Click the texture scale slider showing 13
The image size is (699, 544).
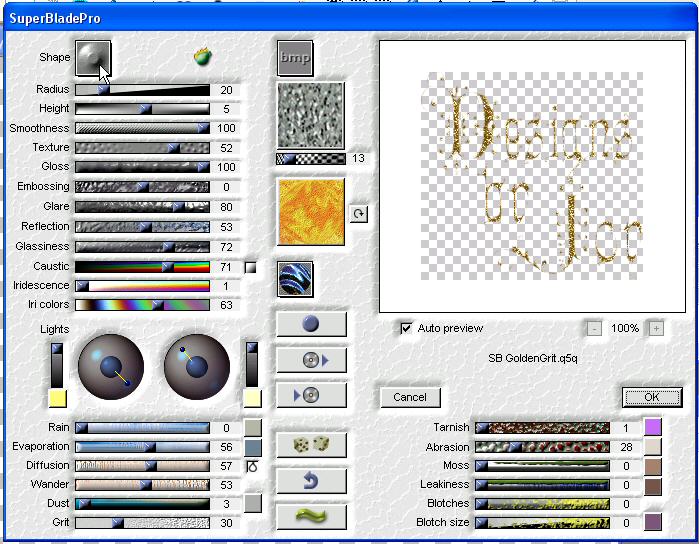(311, 159)
